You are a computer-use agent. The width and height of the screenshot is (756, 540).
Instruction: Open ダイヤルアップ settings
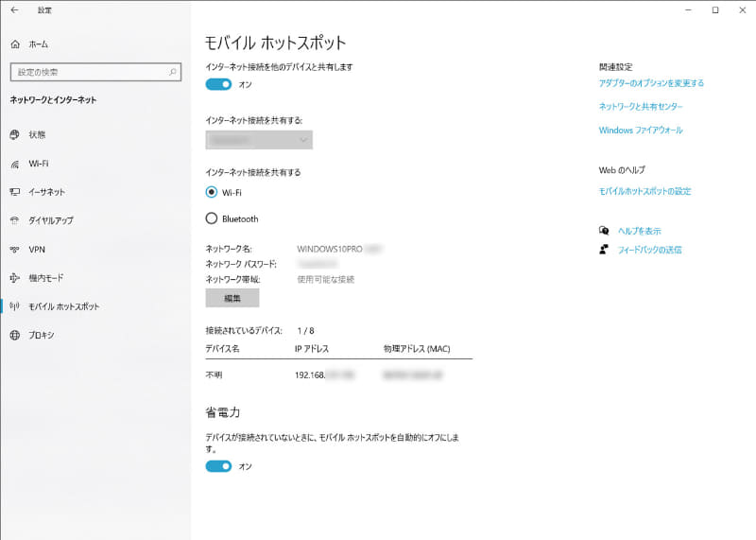51,220
